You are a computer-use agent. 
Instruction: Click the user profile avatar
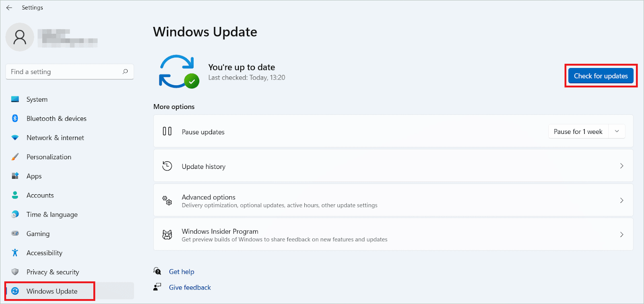point(20,37)
